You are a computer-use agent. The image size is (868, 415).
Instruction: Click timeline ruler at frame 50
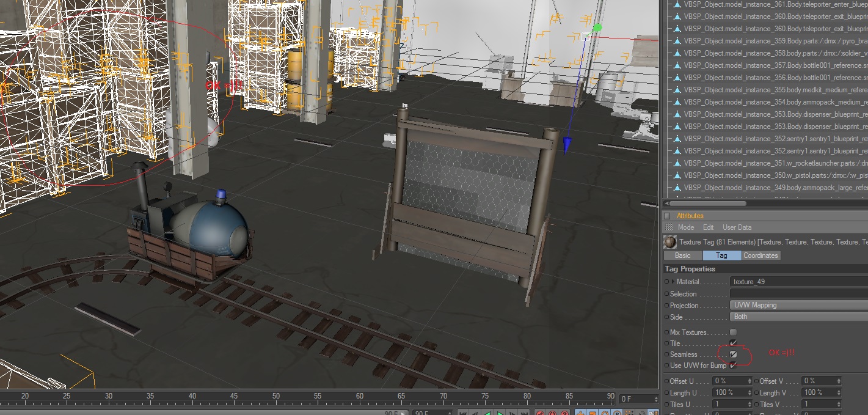pyautogui.click(x=276, y=397)
